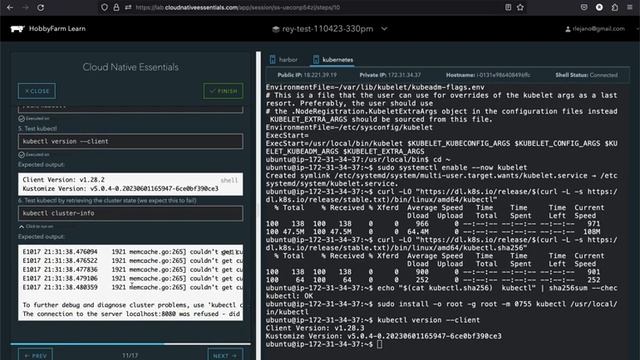
Task: Click the round account icon in browser toolbar
Action: pos(599,7)
